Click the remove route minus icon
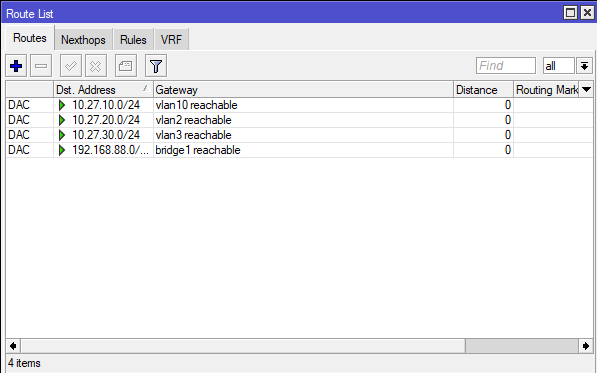 (41, 66)
